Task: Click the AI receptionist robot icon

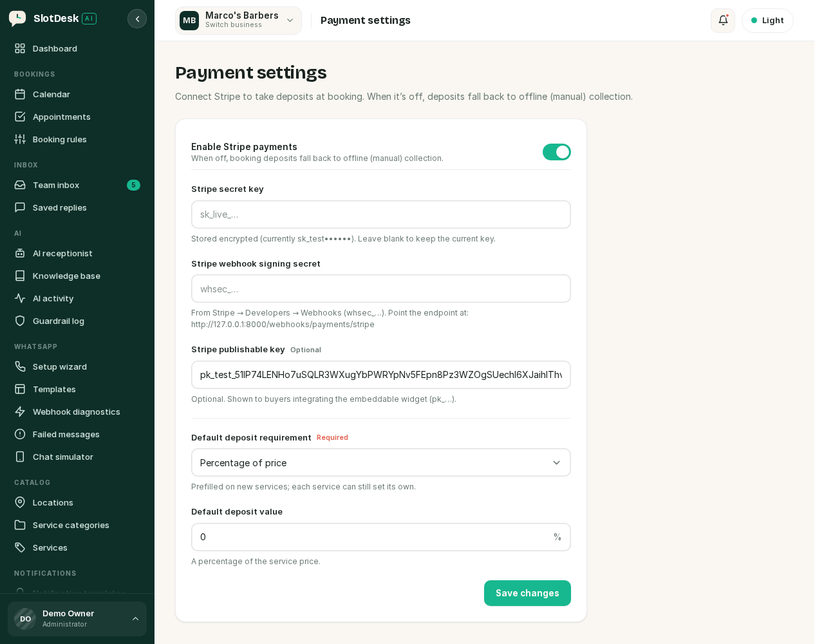Action: point(20,253)
